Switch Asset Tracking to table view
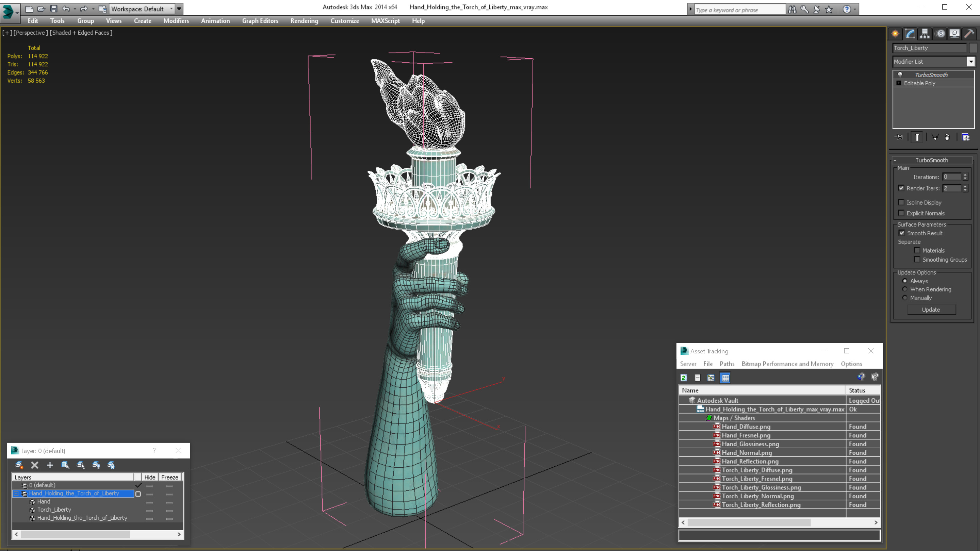This screenshot has height=551, width=980. 725,378
